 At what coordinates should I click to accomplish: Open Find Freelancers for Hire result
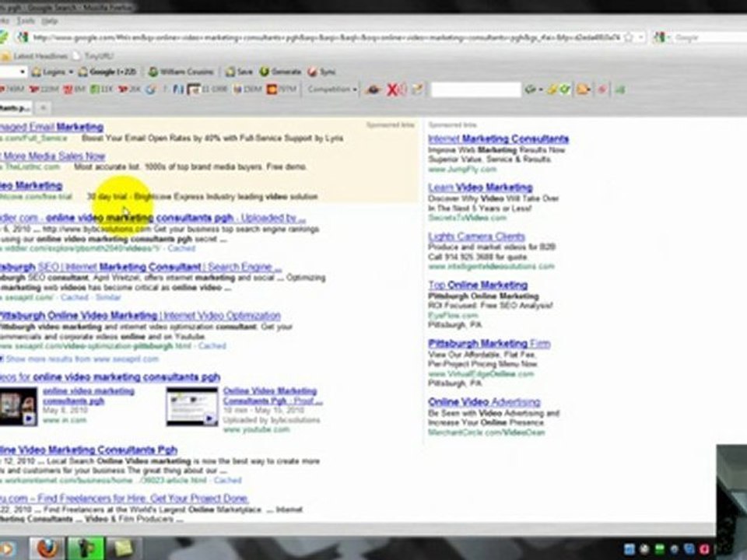tap(124, 498)
